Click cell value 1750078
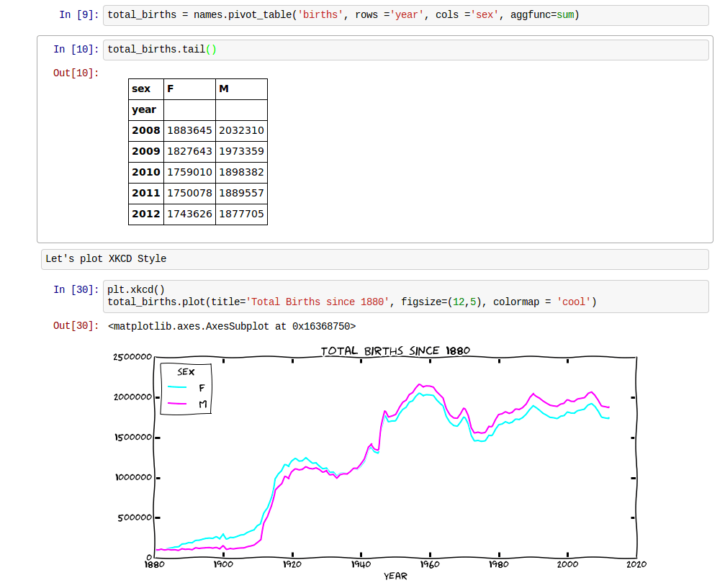Image resolution: width=725 pixels, height=588 pixels. click(189, 193)
